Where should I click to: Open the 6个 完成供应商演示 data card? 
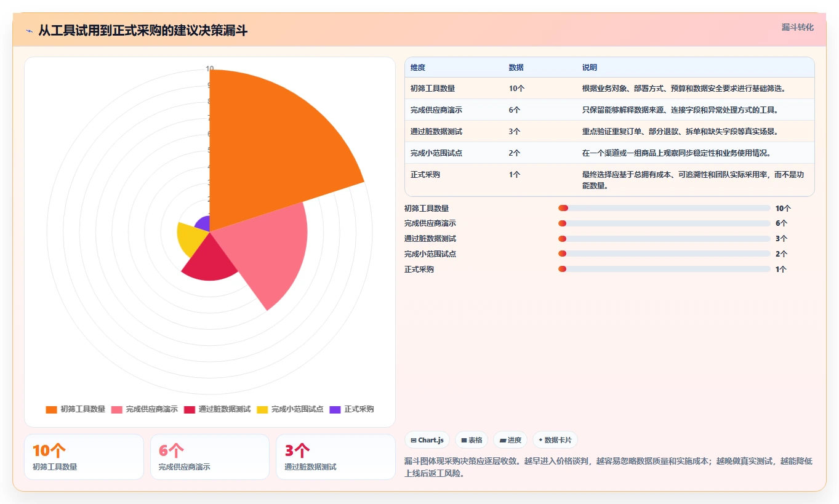pyautogui.click(x=210, y=457)
